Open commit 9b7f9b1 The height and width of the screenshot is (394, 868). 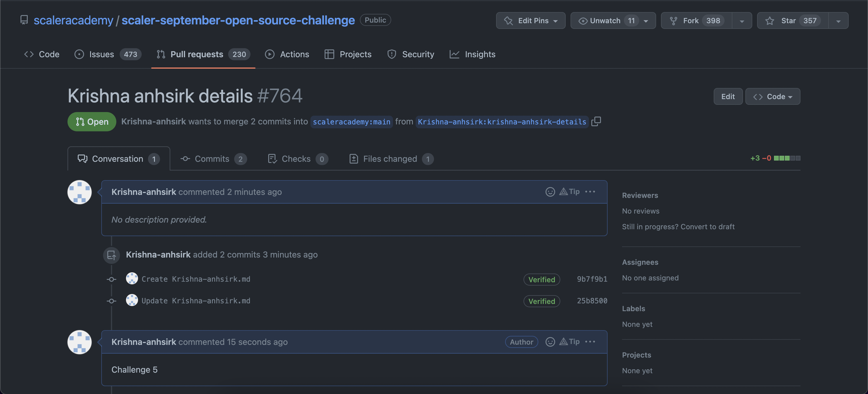tap(592, 279)
